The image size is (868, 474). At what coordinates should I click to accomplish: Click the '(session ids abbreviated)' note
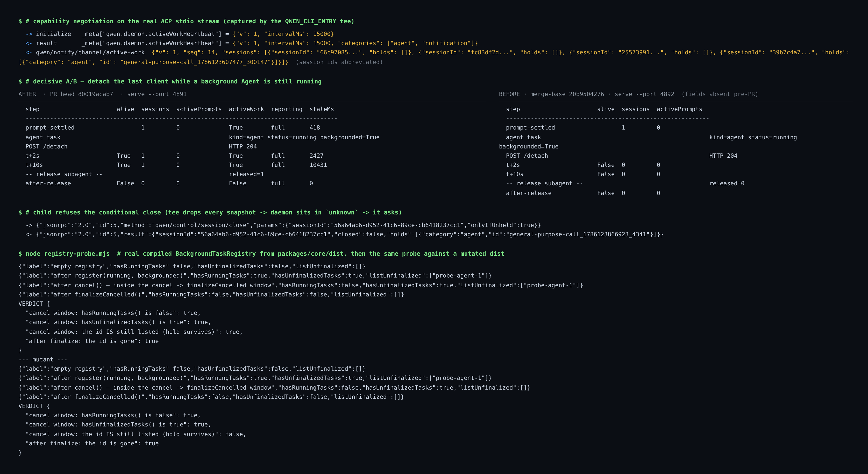click(x=339, y=62)
